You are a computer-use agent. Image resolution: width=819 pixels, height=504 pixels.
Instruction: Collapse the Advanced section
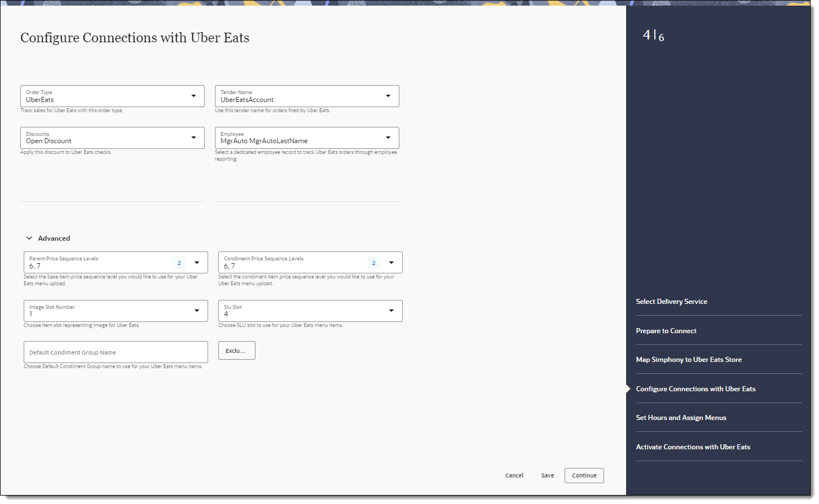pyautogui.click(x=48, y=238)
